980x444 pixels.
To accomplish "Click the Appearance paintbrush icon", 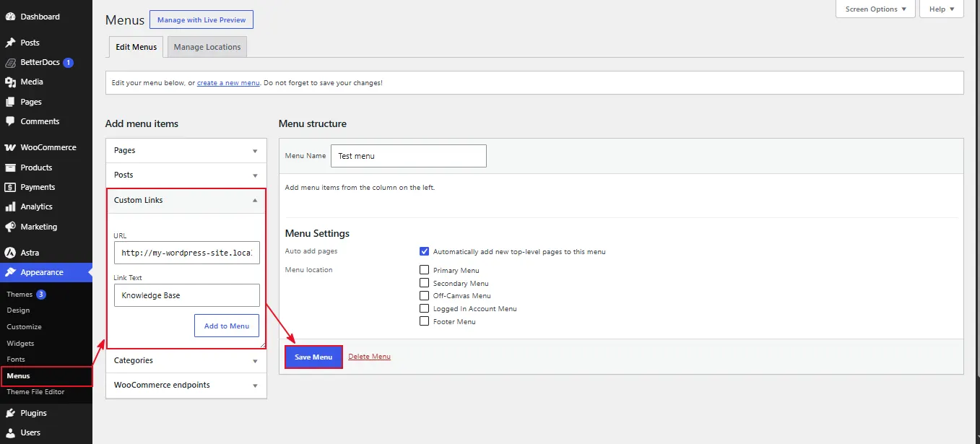I will click(x=10, y=272).
